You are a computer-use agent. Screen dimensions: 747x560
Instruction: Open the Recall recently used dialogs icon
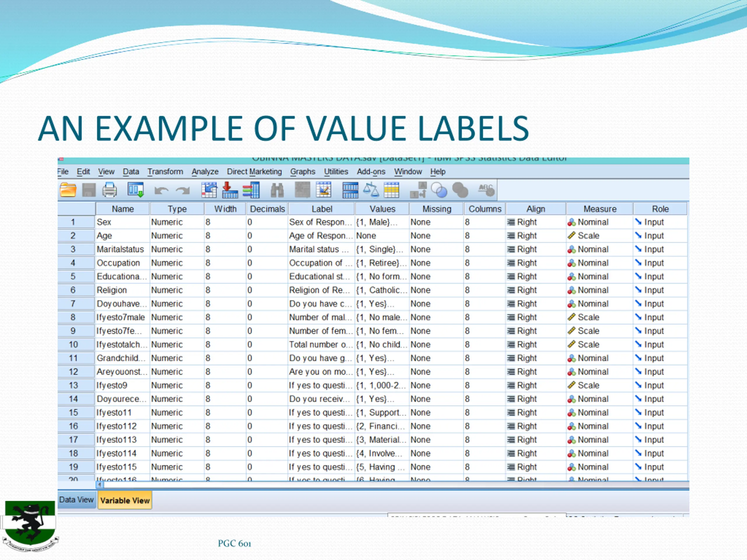tap(136, 190)
